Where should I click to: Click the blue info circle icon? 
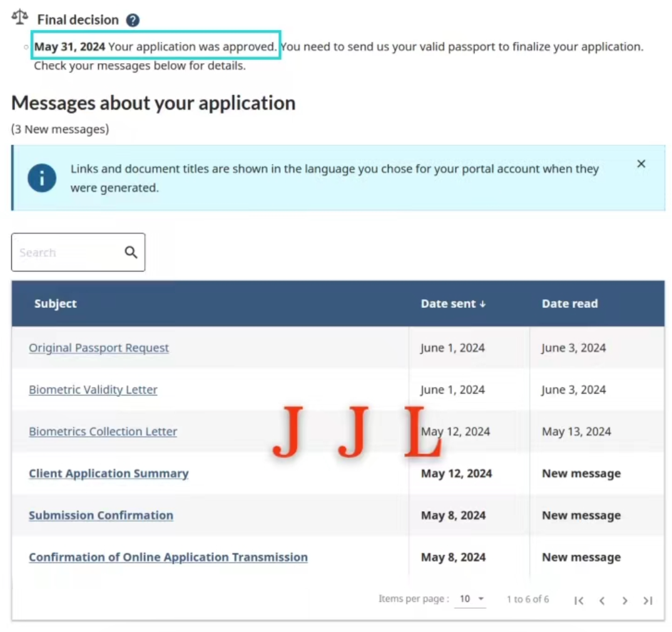pos(42,178)
